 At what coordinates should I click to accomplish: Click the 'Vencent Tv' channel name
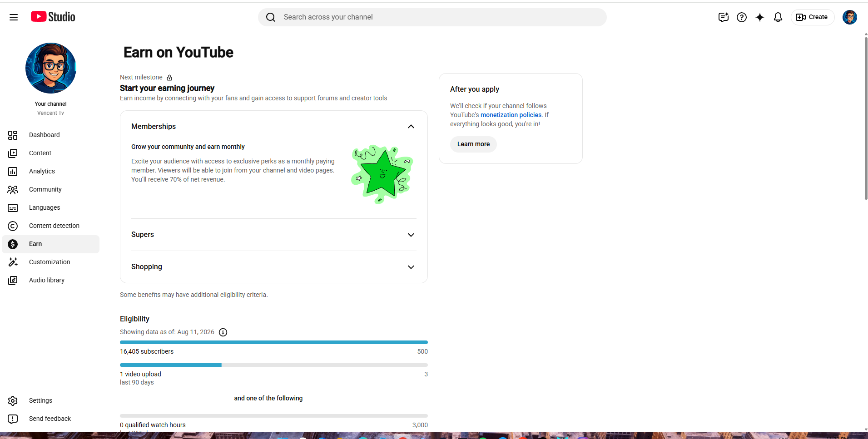50,113
